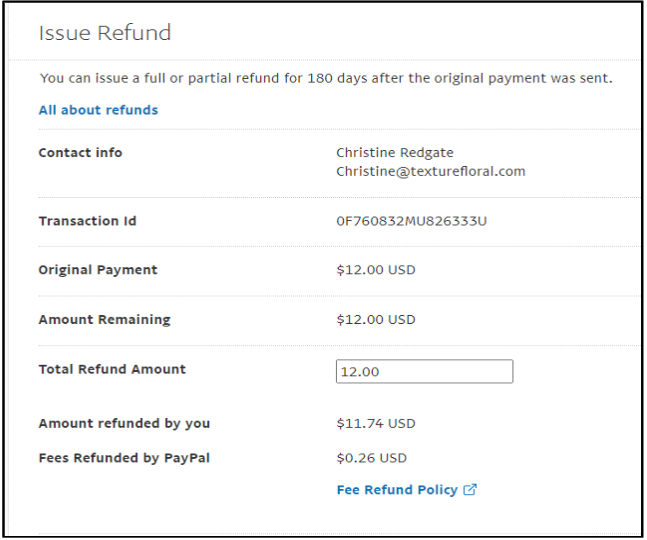This screenshot has width=647, height=540.
Task: Click the Transaction Id label
Action: click(87, 221)
